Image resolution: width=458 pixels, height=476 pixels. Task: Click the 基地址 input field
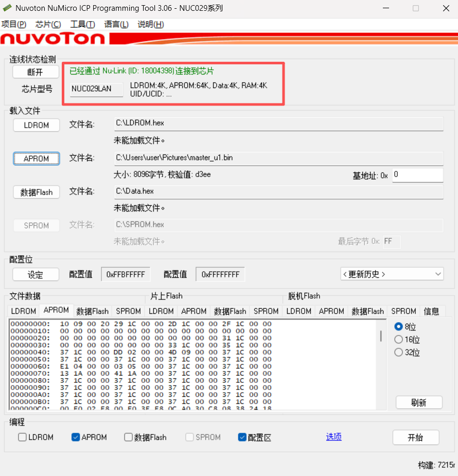[x=417, y=175]
